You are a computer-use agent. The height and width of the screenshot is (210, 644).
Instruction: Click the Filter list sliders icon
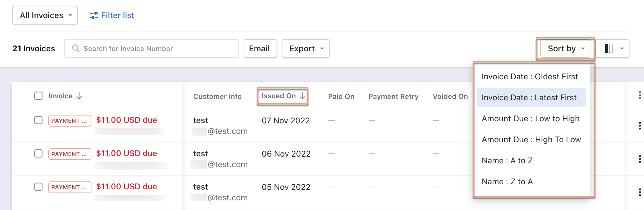[94, 15]
